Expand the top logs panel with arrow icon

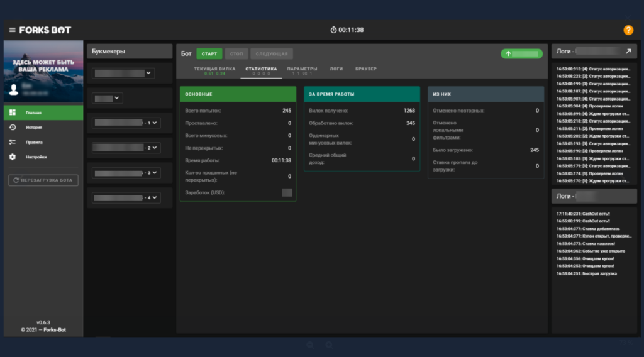tap(628, 52)
